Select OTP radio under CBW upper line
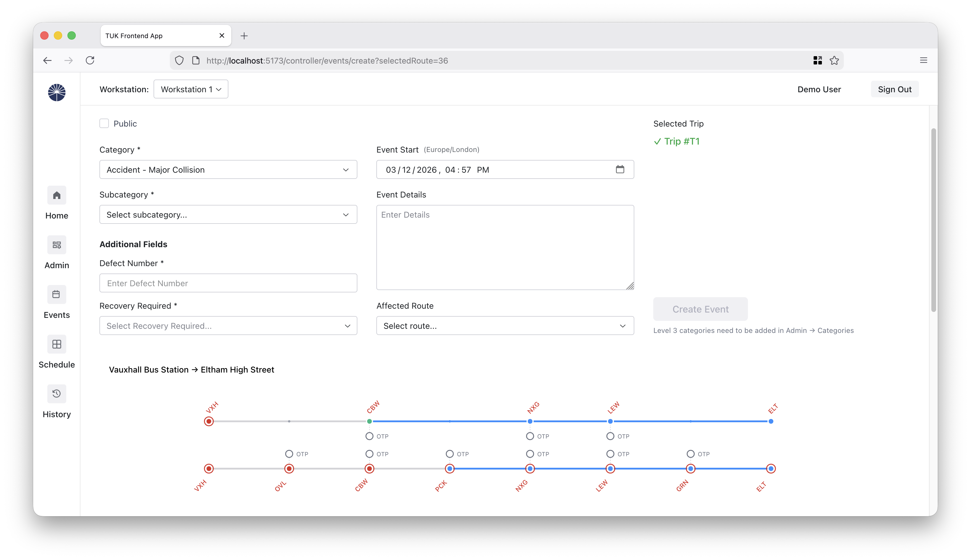Screen dimensions: 971x560 point(370,436)
